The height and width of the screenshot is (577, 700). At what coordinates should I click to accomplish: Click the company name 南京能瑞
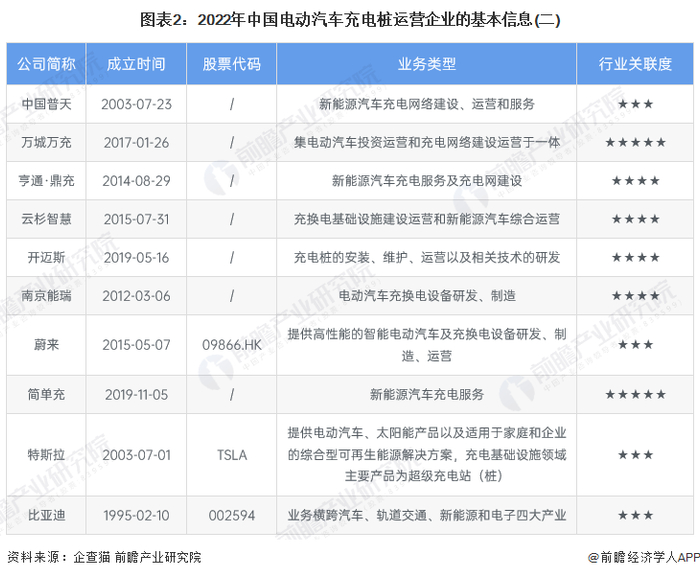click(46, 296)
